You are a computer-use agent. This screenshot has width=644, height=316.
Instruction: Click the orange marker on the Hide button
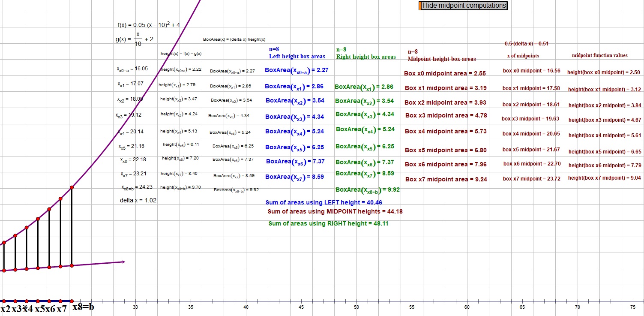click(x=420, y=6)
